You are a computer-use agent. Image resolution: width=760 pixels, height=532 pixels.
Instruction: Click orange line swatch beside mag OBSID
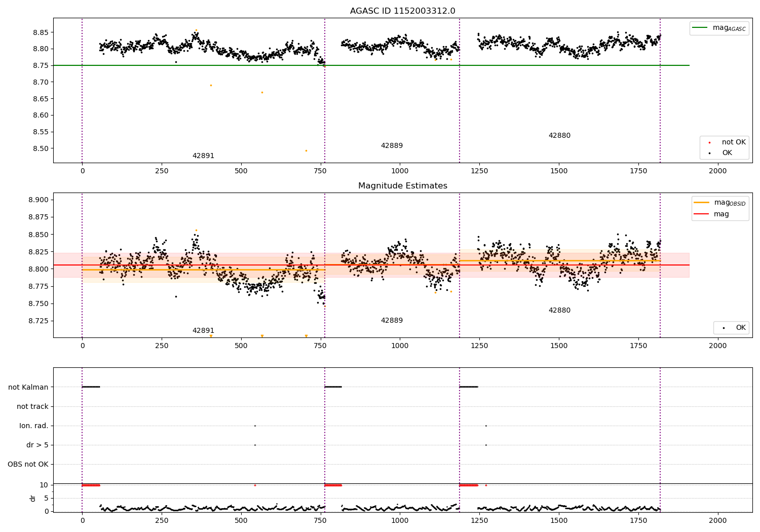701,203
